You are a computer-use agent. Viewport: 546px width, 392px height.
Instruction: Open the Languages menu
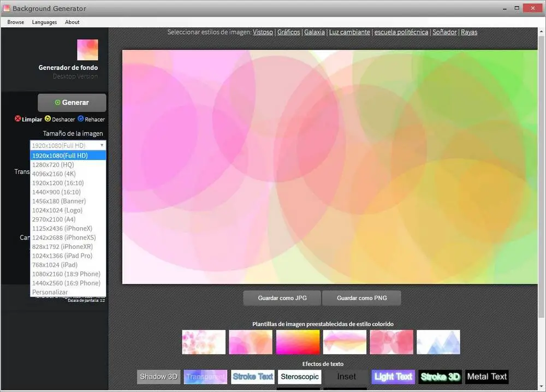tap(44, 22)
